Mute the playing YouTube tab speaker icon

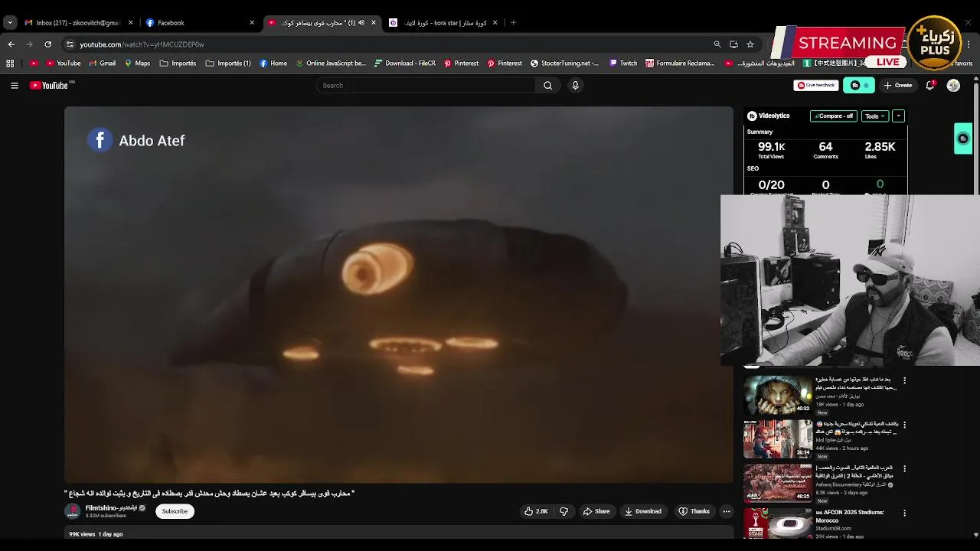click(361, 23)
